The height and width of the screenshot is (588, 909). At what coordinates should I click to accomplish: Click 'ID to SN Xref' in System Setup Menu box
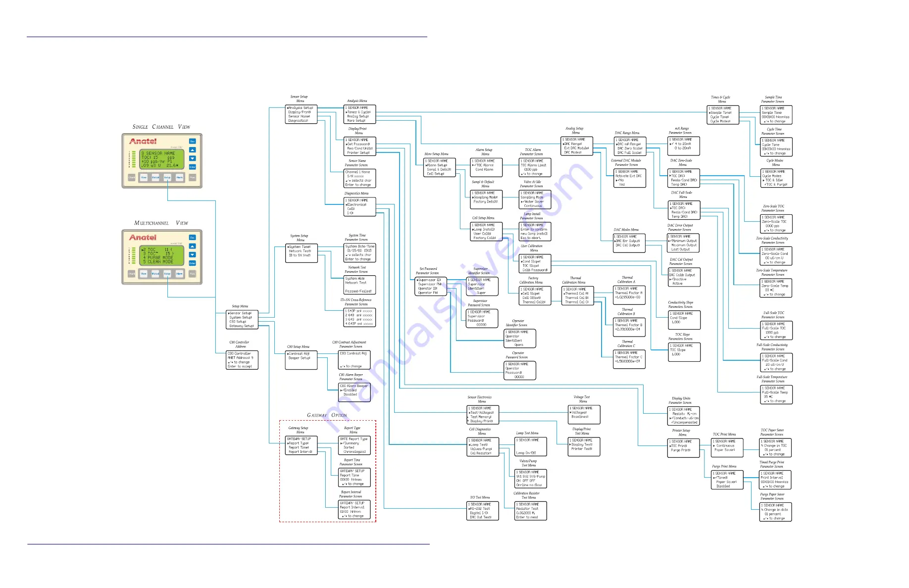point(300,255)
